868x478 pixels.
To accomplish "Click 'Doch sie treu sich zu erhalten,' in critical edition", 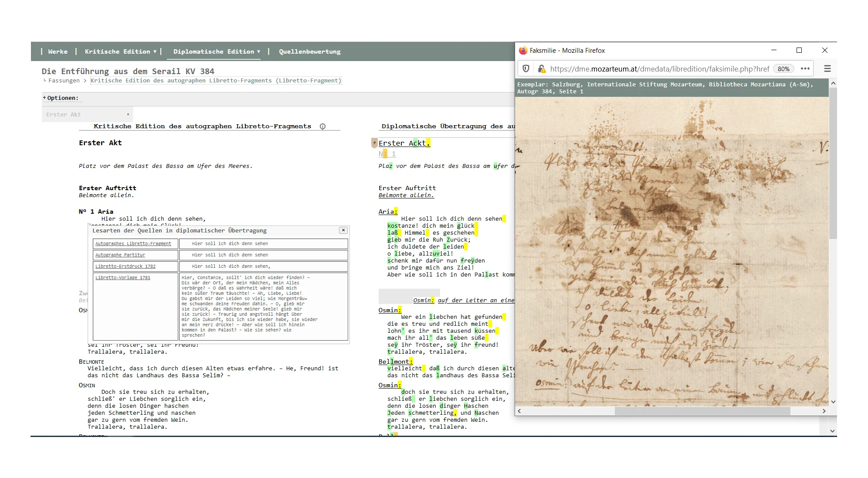I will pyautogui.click(x=155, y=392).
